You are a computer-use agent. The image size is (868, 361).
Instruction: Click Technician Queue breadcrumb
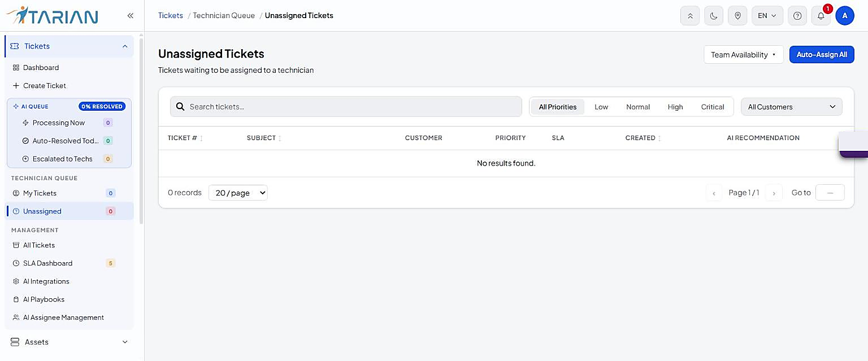click(224, 16)
